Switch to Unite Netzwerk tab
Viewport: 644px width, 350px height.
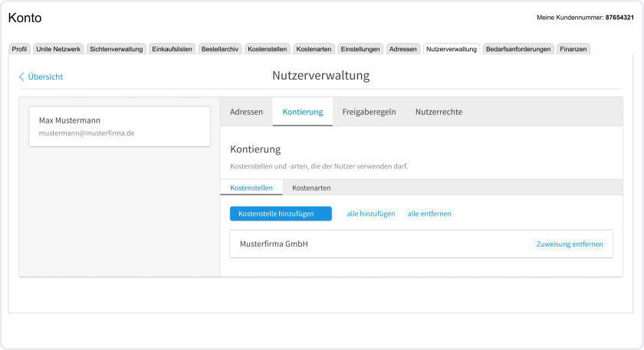tap(58, 49)
